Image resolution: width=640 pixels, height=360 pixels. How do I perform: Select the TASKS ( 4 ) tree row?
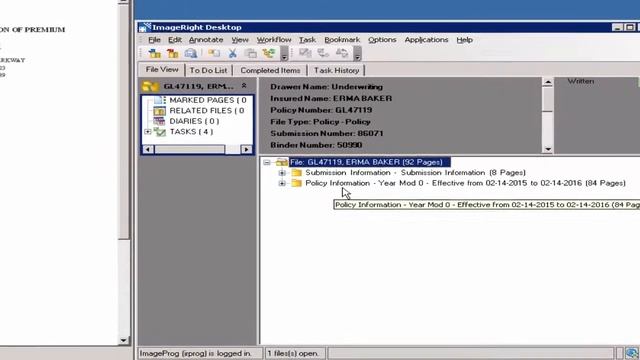(x=191, y=132)
